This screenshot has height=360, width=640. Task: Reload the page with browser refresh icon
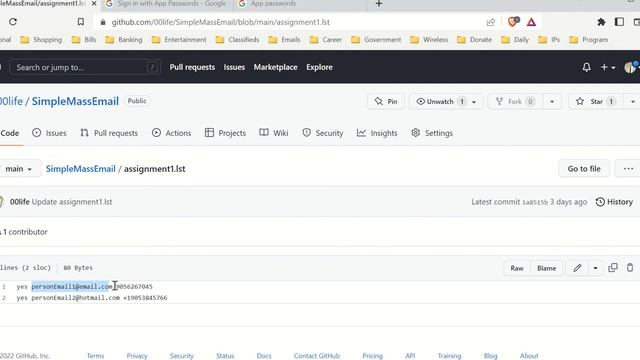point(13,22)
